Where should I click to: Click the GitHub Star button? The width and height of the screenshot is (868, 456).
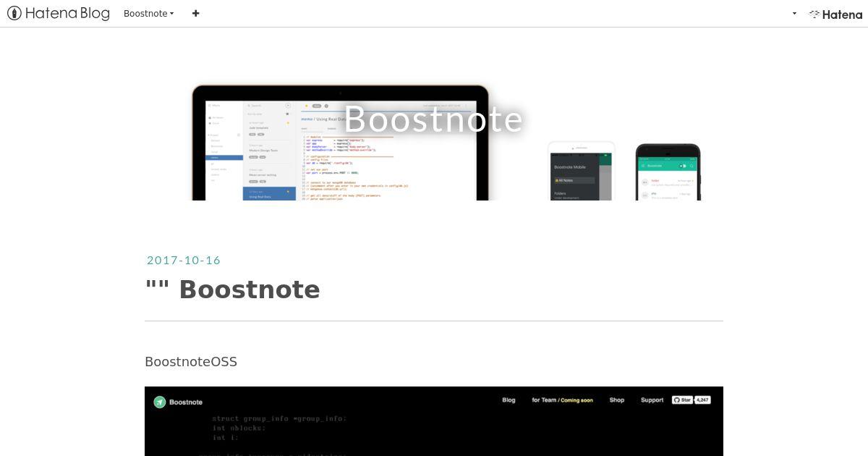(682, 400)
